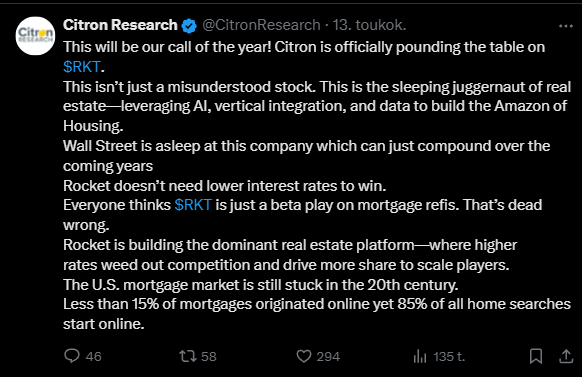Share the post via upload arrow icon
Viewport: 582px width, 377px height.
coord(566,356)
